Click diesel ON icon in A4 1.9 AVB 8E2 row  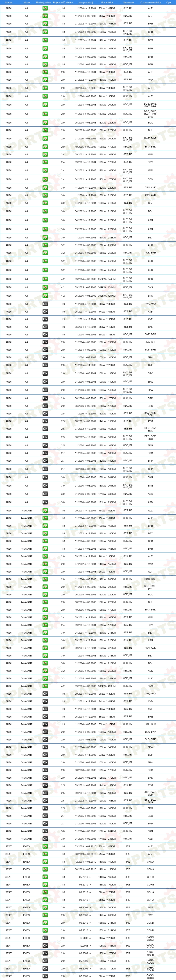[45, 312]
